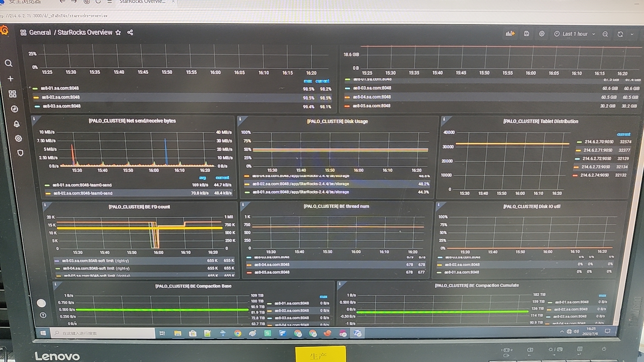Screen dimensions: 644x362
Task: Toggle ae8-02 /be/storage series in Disk Usage
Action: coord(301,184)
